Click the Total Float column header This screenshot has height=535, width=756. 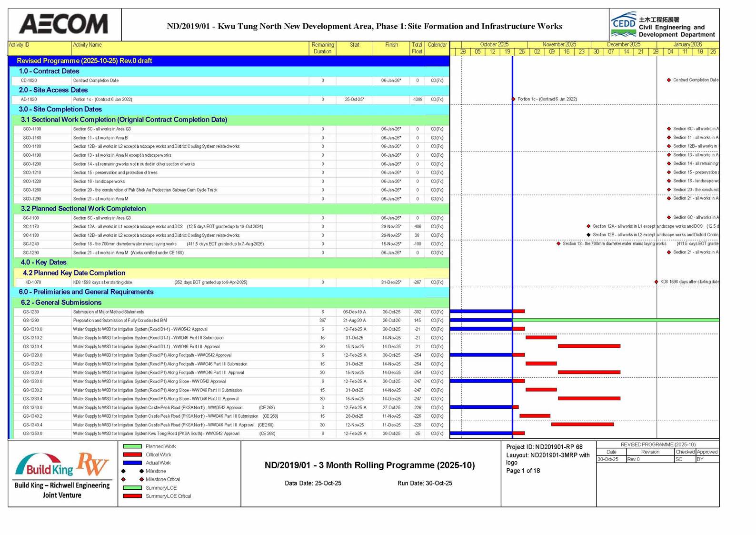[417, 48]
